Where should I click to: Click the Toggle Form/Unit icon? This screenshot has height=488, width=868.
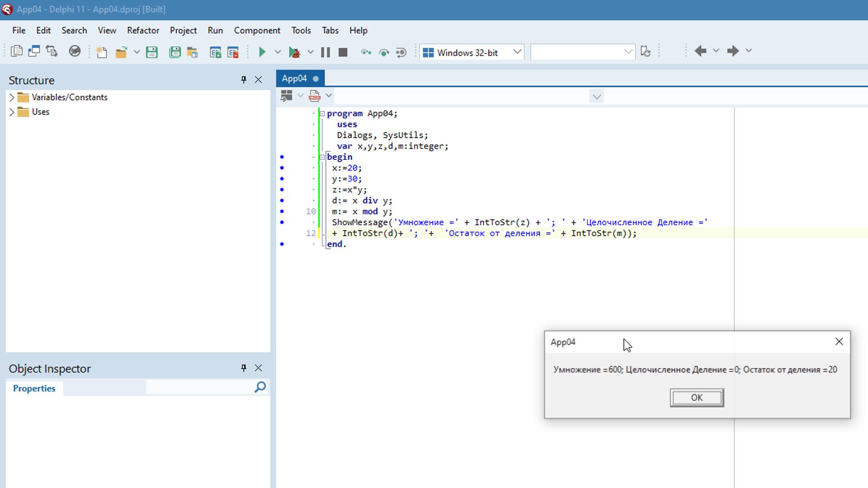[x=52, y=52]
